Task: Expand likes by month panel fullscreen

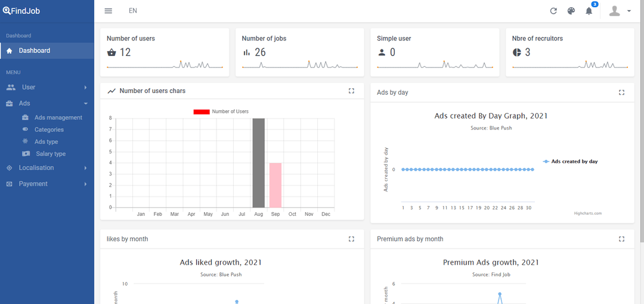Action: (351, 238)
